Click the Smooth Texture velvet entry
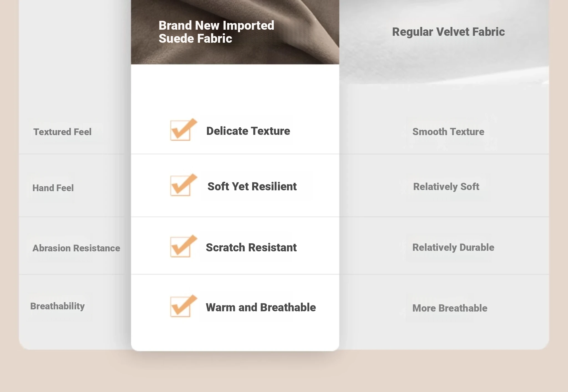This screenshot has height=392, width=568. [448, 132]
